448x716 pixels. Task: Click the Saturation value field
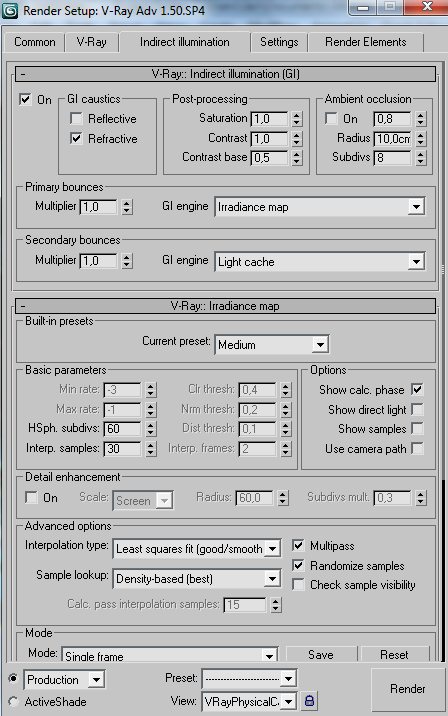[269, 119]
